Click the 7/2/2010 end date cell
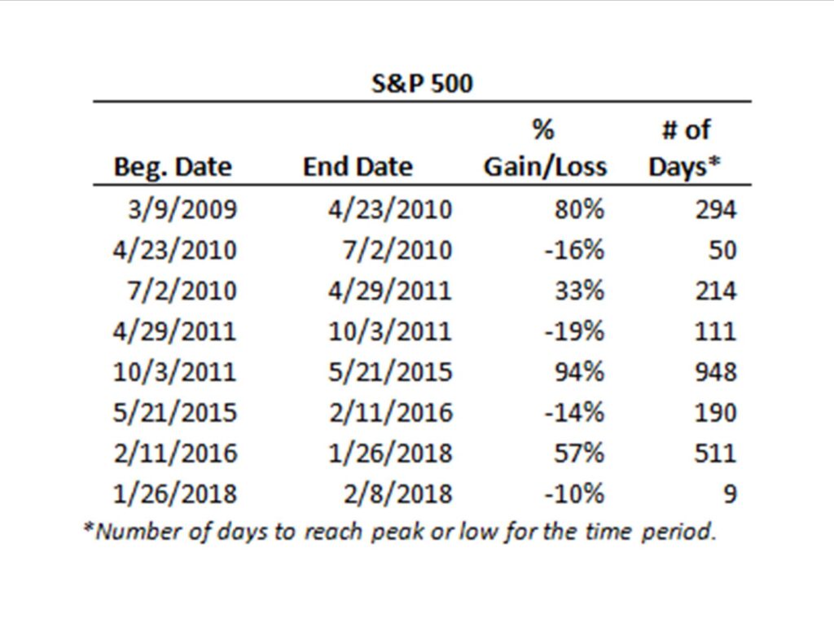Screen dimensions: 834x644 (396, 249)
